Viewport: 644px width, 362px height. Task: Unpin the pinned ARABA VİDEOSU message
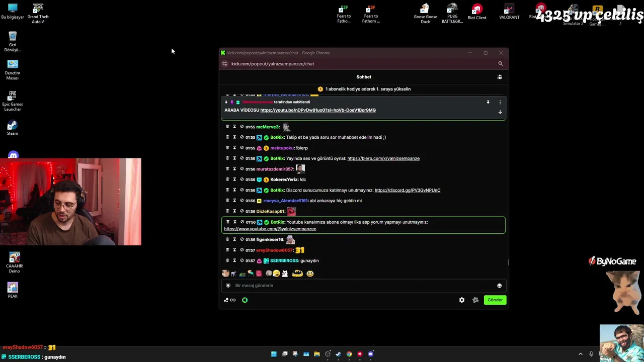(x=488, y=102)
